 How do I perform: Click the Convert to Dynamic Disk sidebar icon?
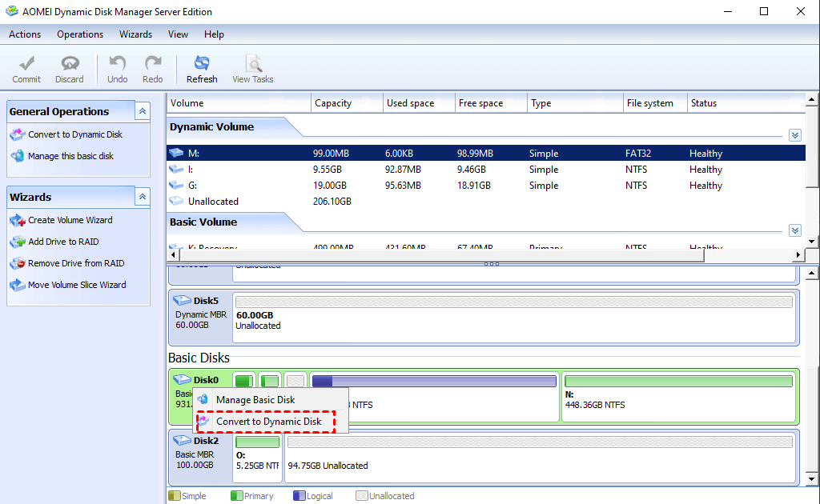[x=18, y=134]
